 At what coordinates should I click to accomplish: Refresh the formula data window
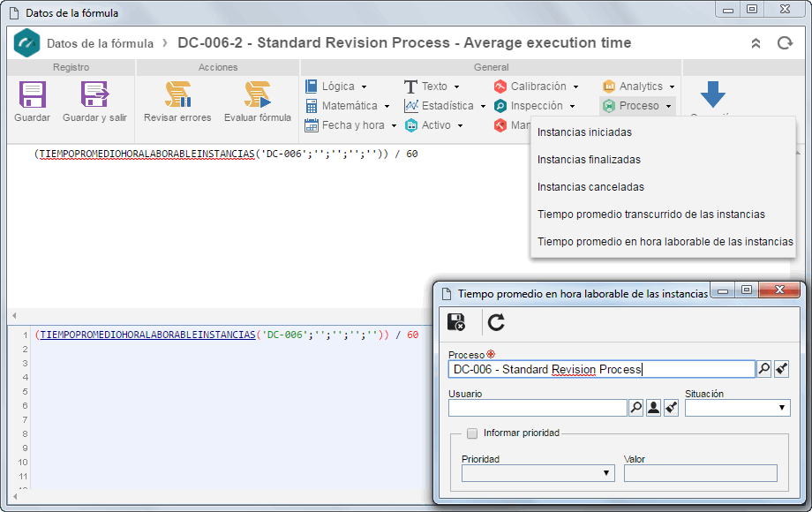(x=785, y=43)
